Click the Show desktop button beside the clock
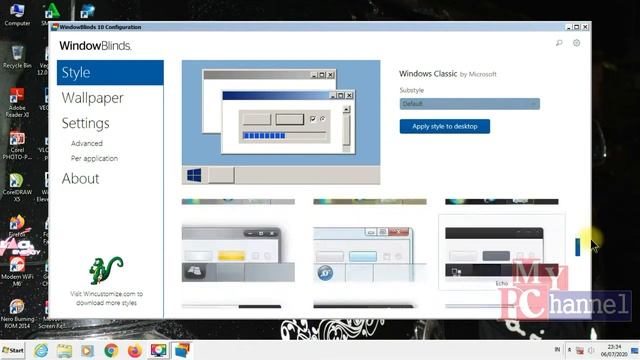640x360 pixels. click(635, 350)
